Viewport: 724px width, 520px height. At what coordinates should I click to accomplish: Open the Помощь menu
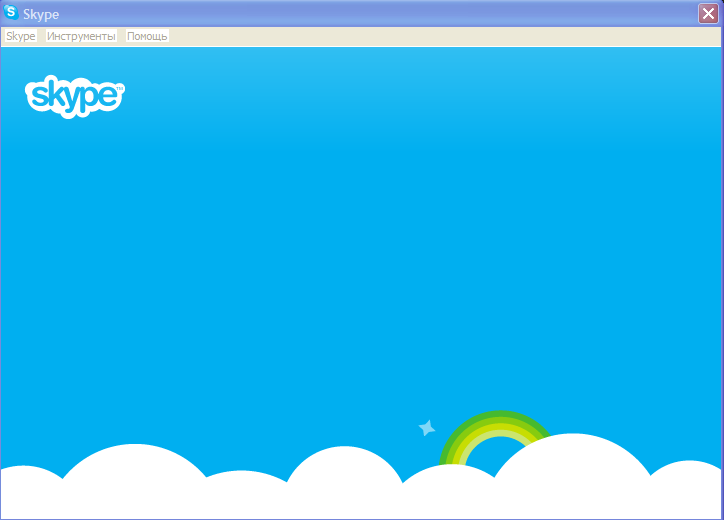[147, 36]
